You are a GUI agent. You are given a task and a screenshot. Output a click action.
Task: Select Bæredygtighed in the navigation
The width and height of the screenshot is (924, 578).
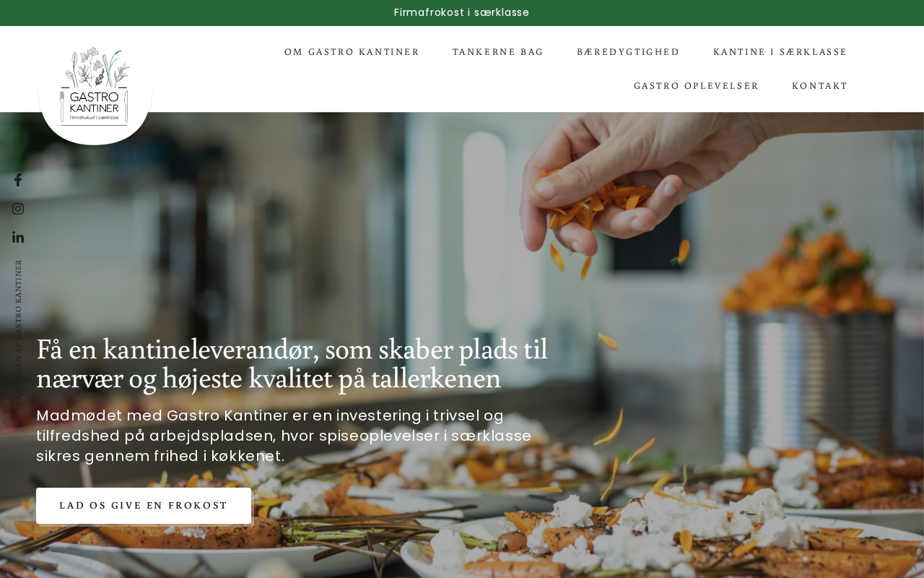pos(628,52)
